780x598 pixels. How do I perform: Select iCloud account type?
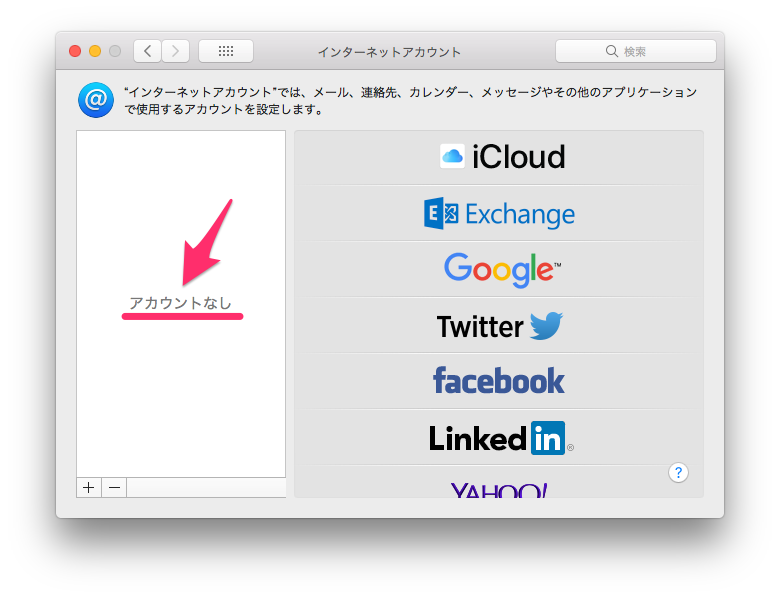[x=502, y=157]
